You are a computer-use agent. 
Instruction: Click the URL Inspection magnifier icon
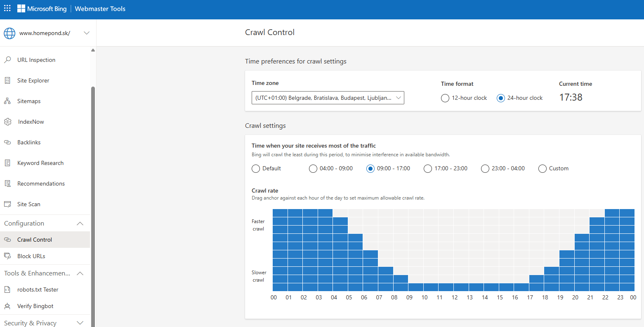tap(7, 60)
